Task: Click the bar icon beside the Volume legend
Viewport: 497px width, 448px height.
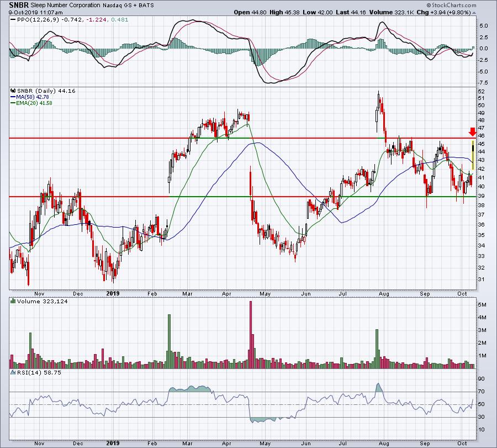Action: click(x=13, y=301)
